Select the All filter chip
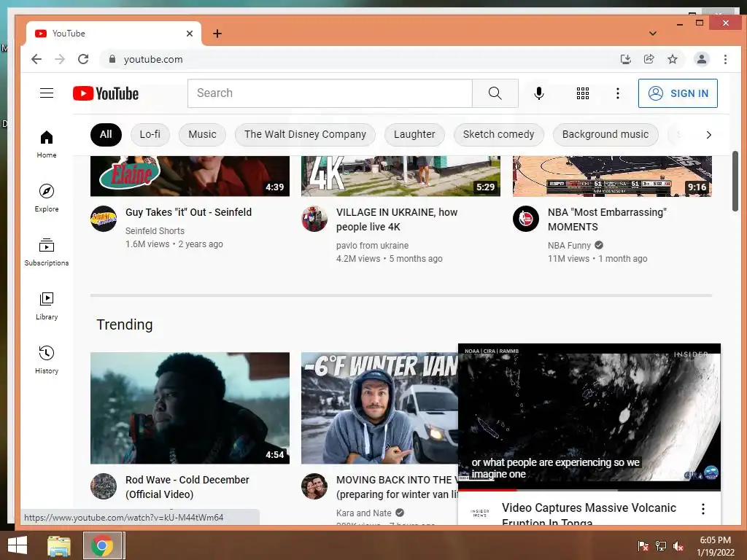Viewport: 747px width, 560px height. pos(106,135)
